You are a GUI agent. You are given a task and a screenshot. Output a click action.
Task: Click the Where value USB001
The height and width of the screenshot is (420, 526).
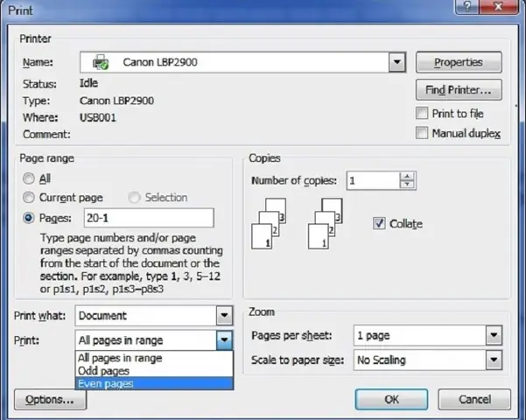pyautogui.click(x=98, y=117)
